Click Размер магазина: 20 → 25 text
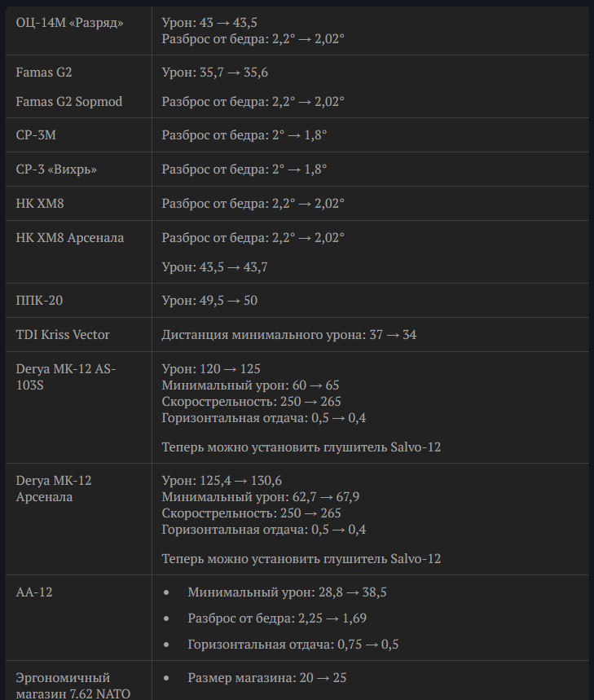594x700 pixels. click(x=267, y=678)
